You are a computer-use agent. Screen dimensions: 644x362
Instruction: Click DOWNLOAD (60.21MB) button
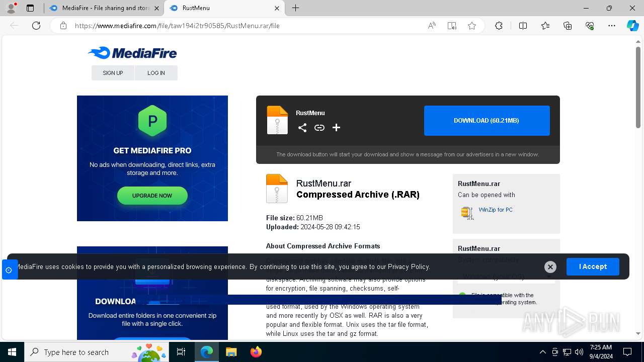point(487,121)
